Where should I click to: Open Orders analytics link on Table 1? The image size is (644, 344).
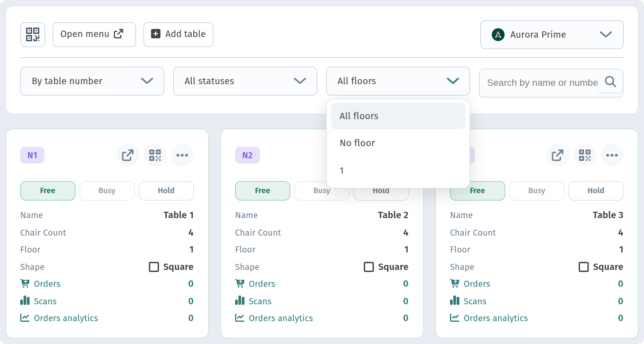tap(66, 318)
